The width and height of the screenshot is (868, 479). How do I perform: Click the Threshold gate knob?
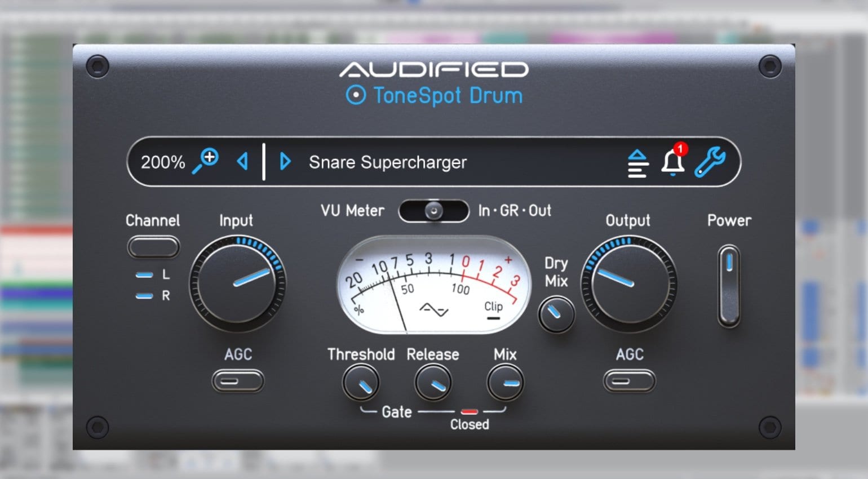pos(362,382)
